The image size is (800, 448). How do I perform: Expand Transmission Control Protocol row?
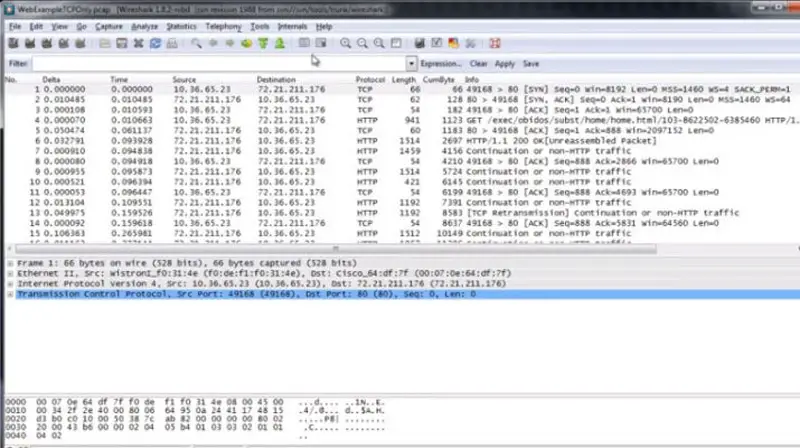10,294
